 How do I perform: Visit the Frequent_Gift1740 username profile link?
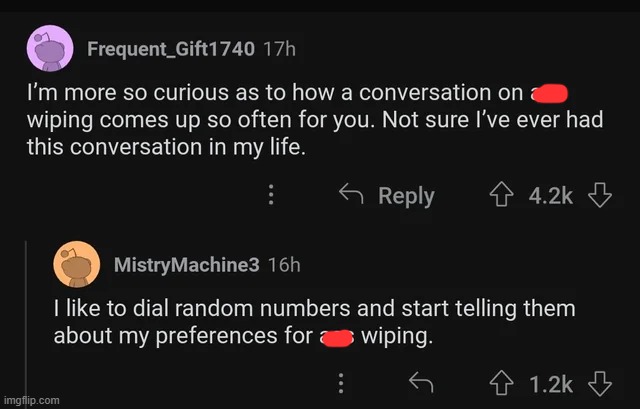click(171, 47)
